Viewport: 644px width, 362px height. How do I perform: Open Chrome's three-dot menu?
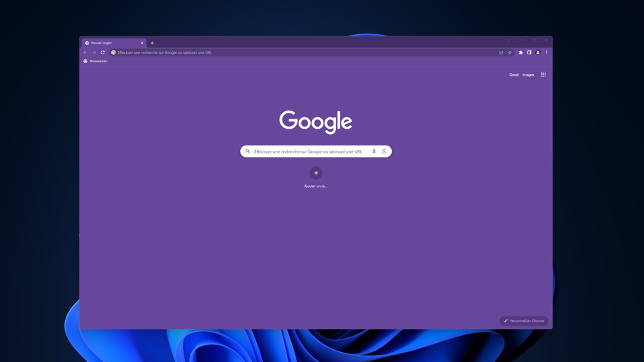pyautogui.click(x=547, y=52)
